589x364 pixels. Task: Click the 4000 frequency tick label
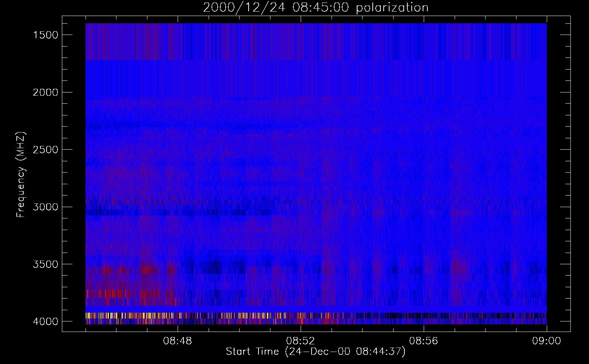tap(46, 321)
